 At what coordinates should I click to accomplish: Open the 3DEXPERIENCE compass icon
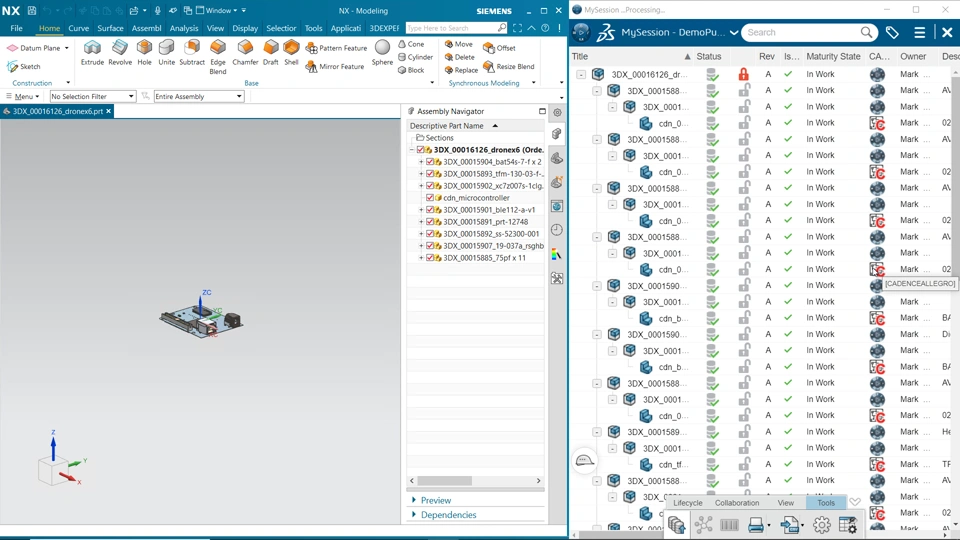[581, 32]
